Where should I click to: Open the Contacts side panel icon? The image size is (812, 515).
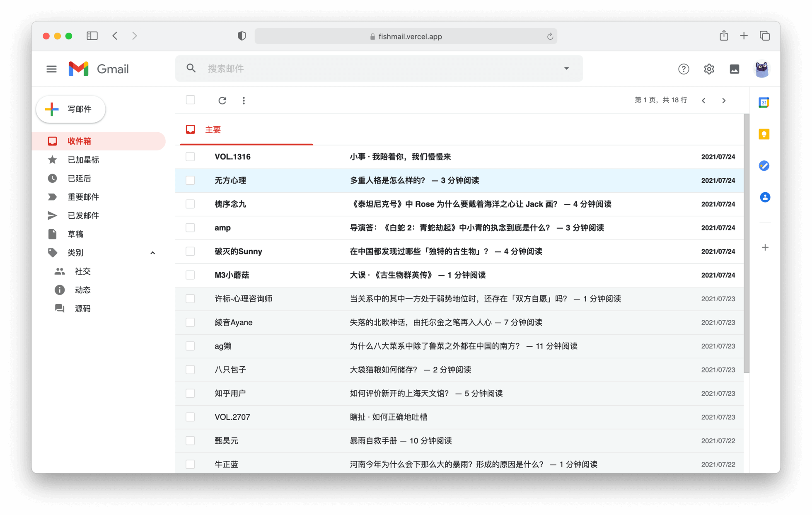[765, 197]
